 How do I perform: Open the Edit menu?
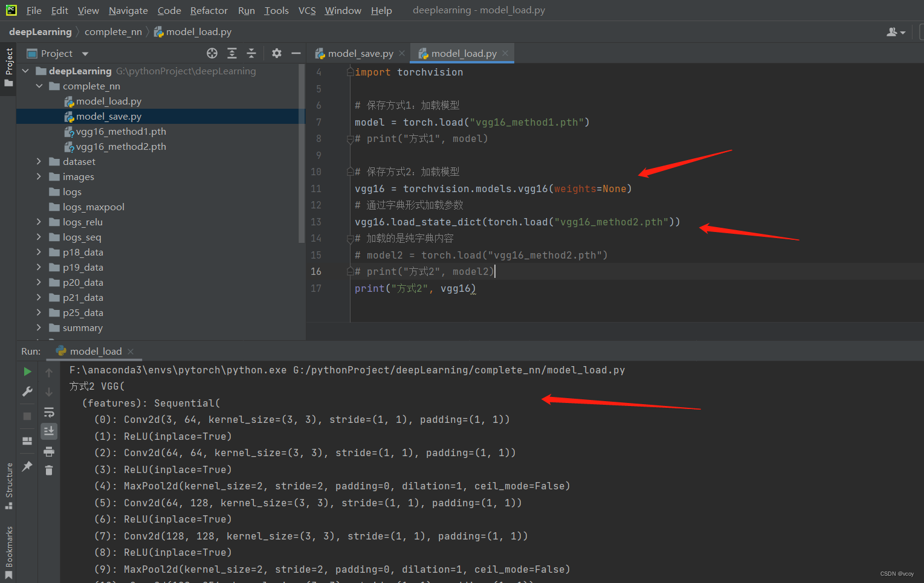(x=59, y=10)
